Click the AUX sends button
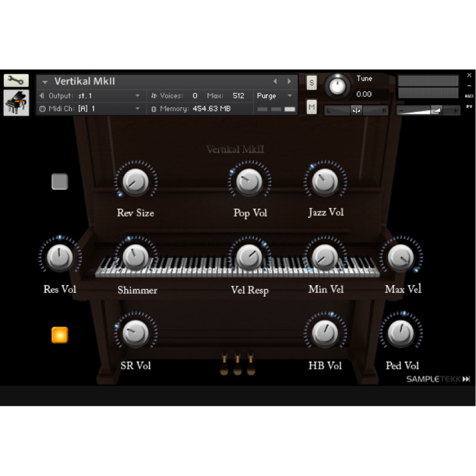The image size is (476, 476). pos(469,96)
